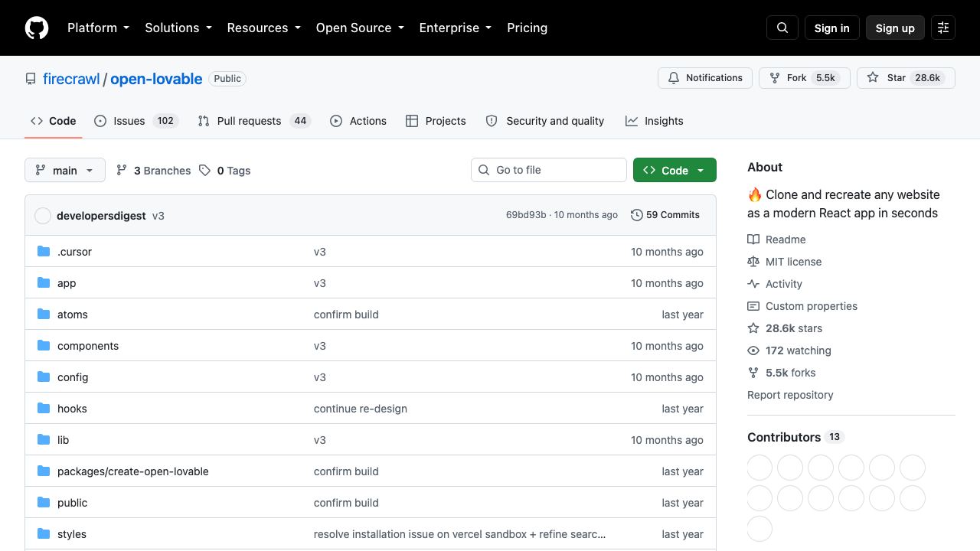Click the fork icon on Fork button
This screenshot has height=551, width=980.
coord(775,78)
